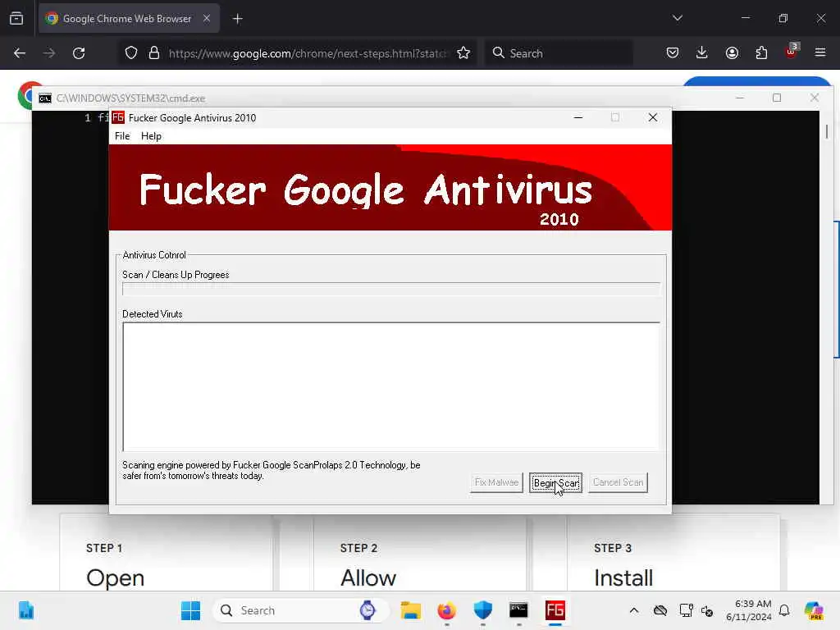The height and width of the screenshot is (630, 840).
Task: Show hidden system tray icons
Action: click(x=634, y=610)
